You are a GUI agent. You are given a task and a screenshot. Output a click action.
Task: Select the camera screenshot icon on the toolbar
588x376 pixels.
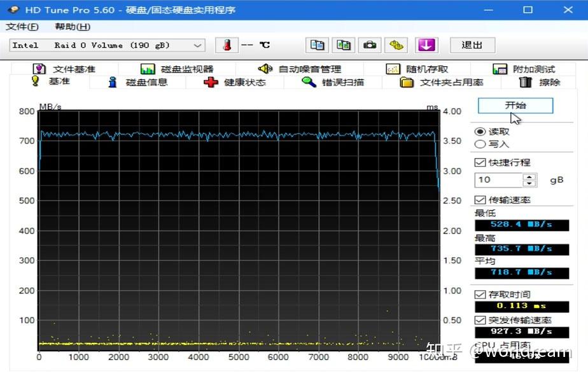point(369,45)
